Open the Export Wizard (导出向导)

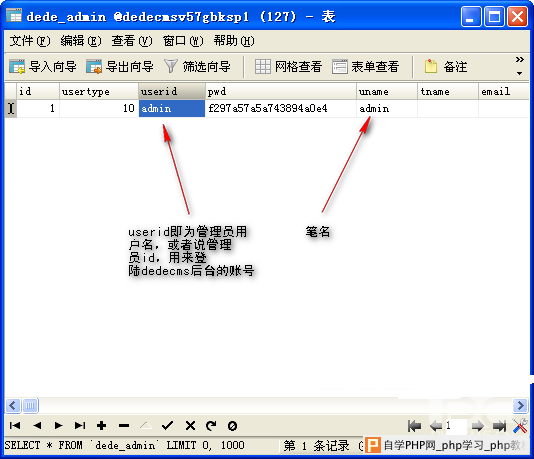tap(120, 66)
